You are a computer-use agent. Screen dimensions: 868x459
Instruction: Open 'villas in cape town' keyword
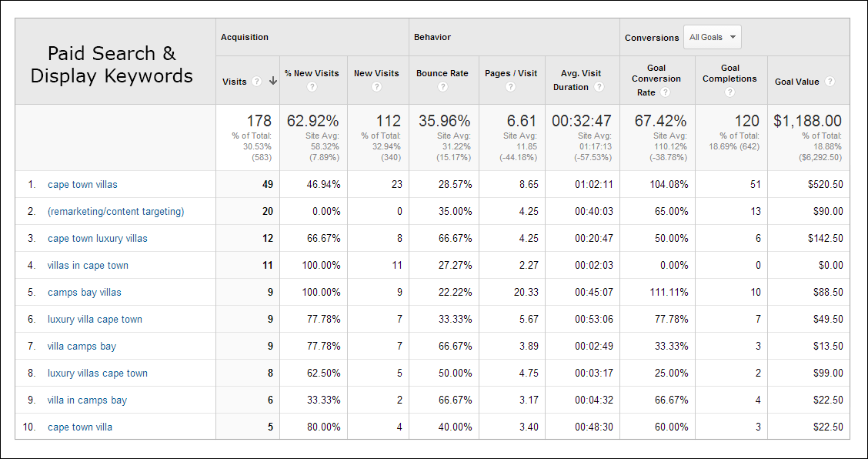88,265
